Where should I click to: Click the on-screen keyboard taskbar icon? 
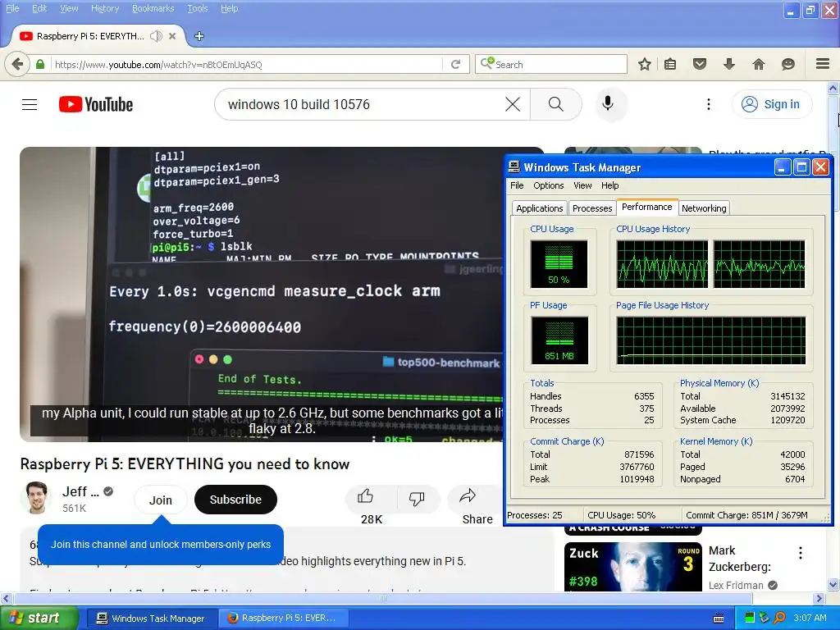[719, 619]
